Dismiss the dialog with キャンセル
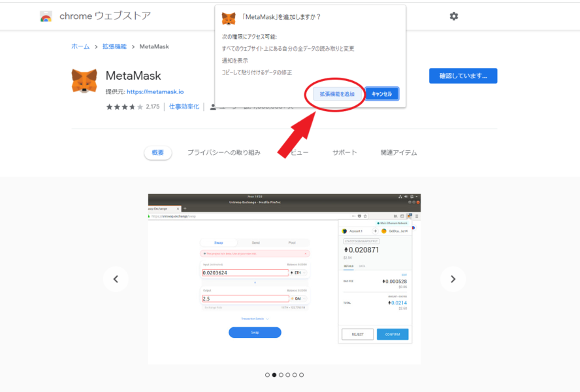580x392 pixels. [381, 94]
